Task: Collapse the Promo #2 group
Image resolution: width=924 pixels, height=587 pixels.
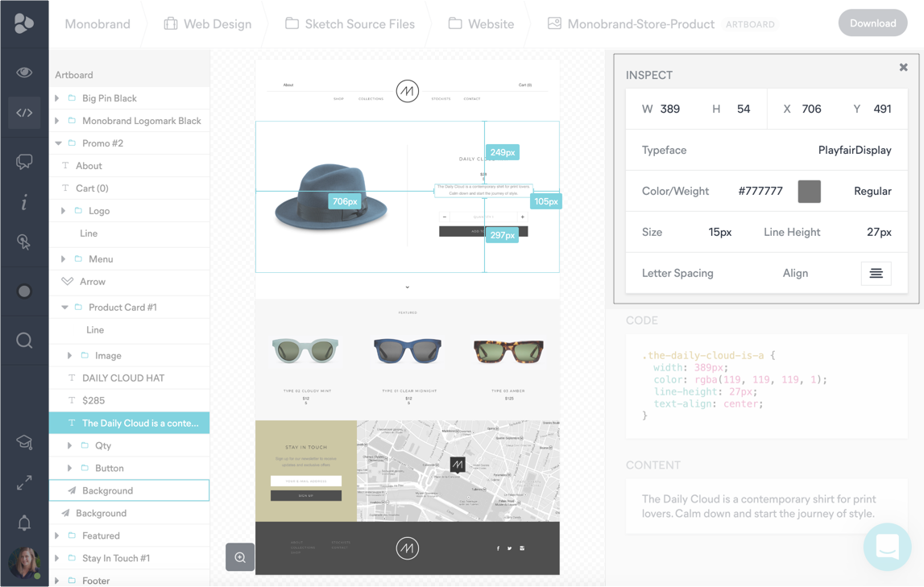Action: point(58,143)
